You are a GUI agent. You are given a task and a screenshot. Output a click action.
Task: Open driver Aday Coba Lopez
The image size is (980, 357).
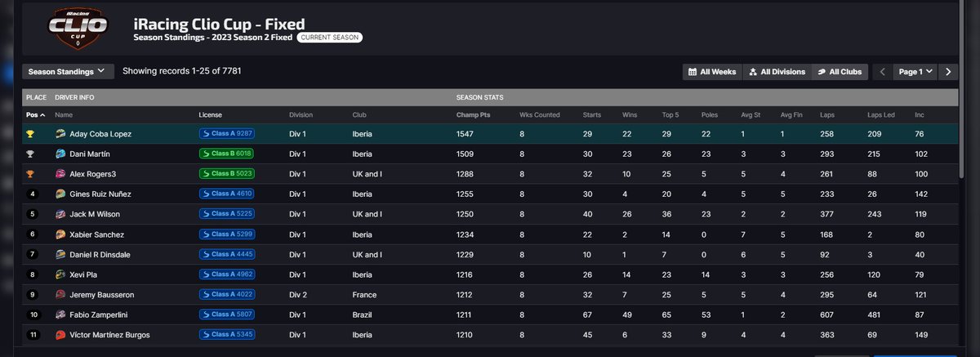coord(101,133)
